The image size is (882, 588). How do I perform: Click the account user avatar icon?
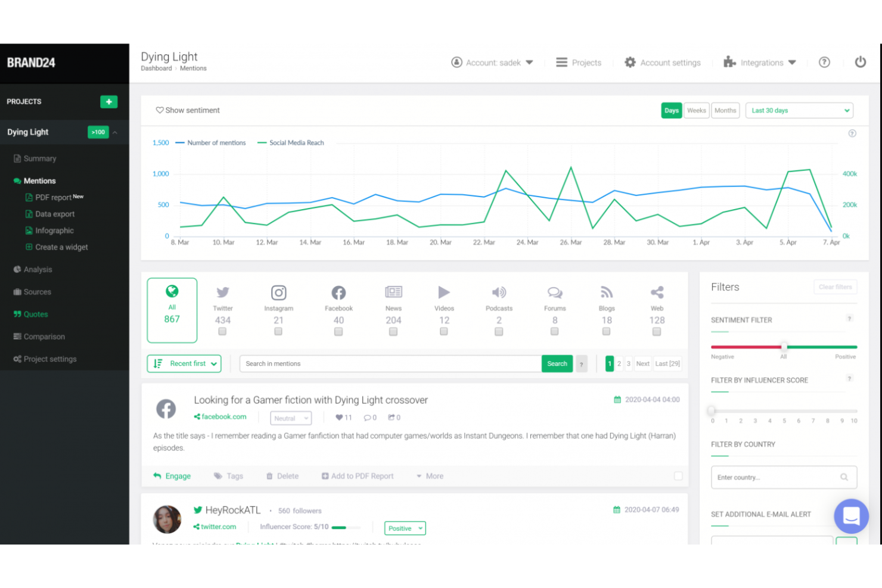pyautogui.click(x=456, y=62)
